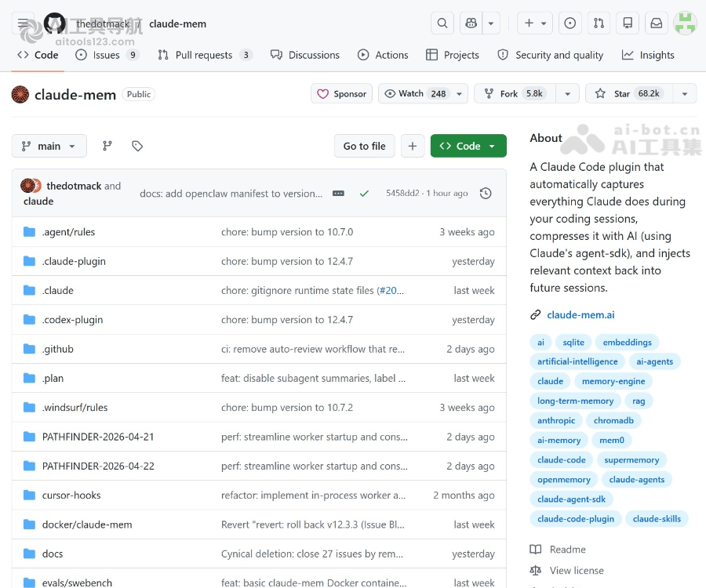Expand the Star lists dropdown arrow
The image size is (706, 588).
click(684, 93)
